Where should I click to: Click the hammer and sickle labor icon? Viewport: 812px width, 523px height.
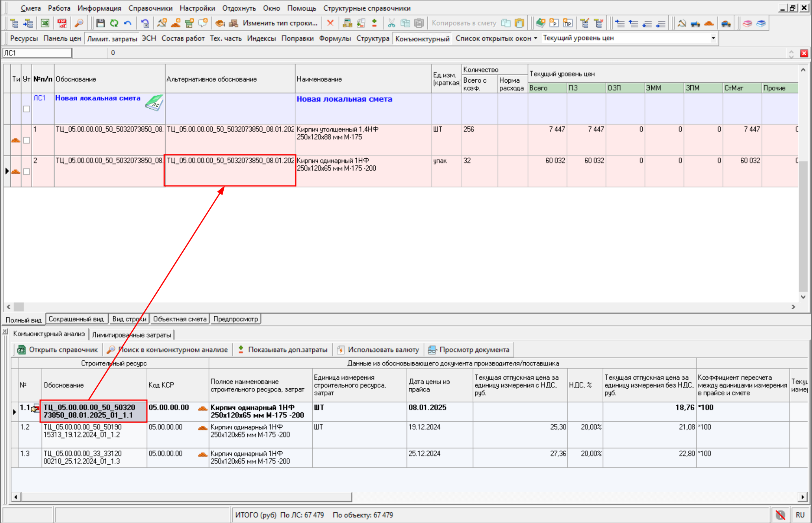click(682, 23)
